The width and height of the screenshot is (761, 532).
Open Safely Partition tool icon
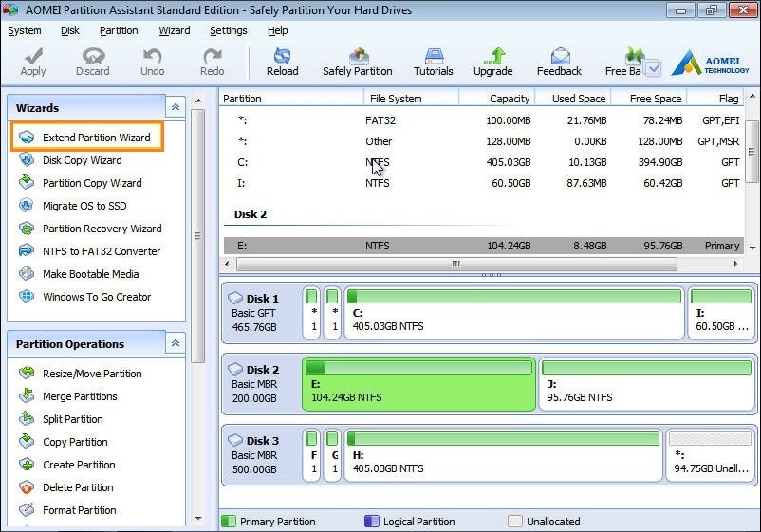point(358,56)
